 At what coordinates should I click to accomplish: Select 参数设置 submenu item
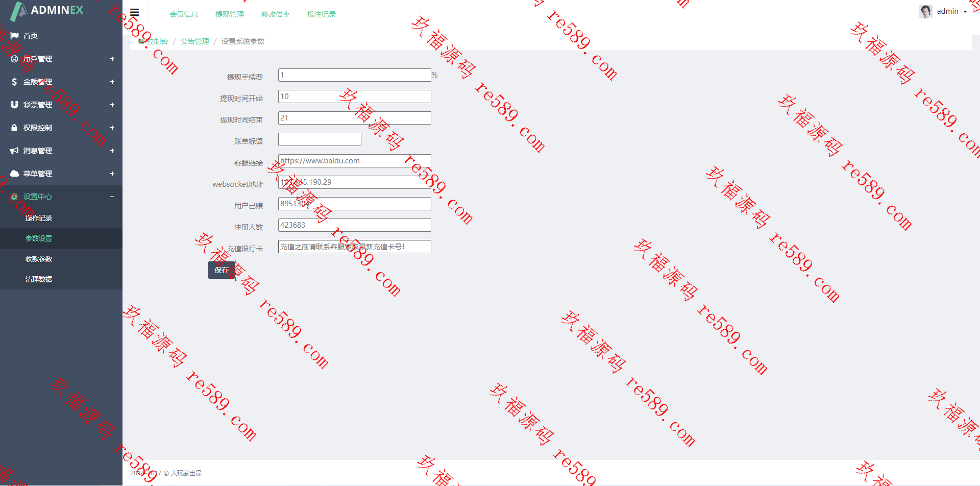coord(39,238)
